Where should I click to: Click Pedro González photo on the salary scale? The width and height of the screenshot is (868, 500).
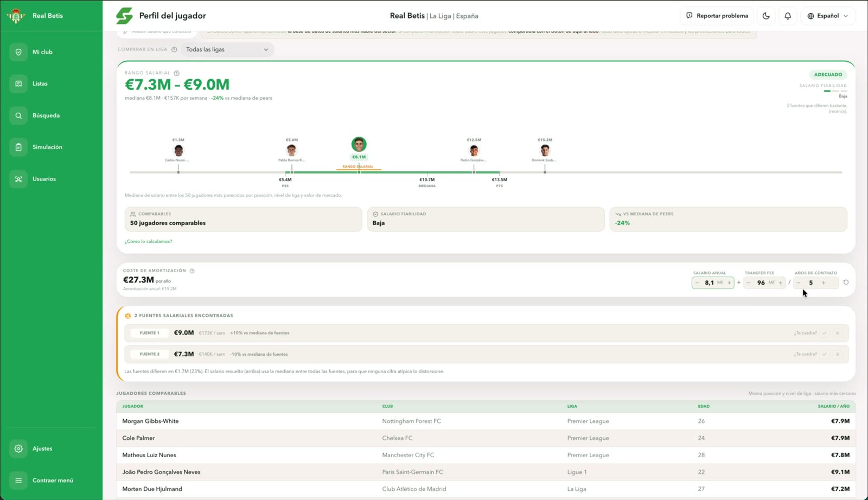pos(474,150)
